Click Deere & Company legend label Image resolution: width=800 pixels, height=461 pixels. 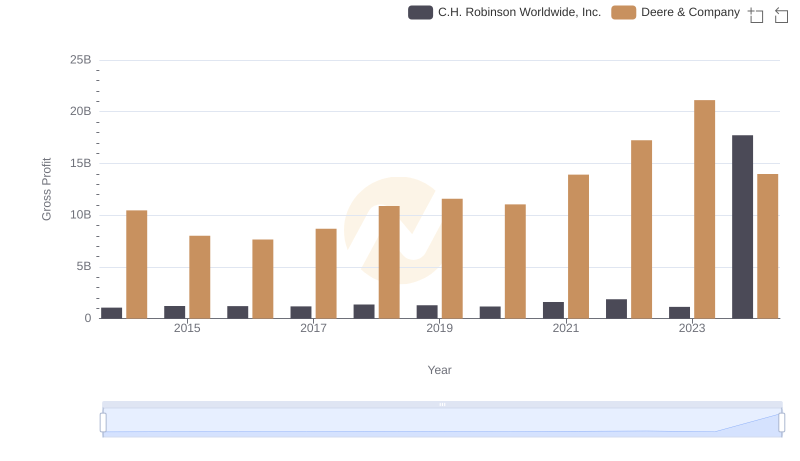(690, 12)
